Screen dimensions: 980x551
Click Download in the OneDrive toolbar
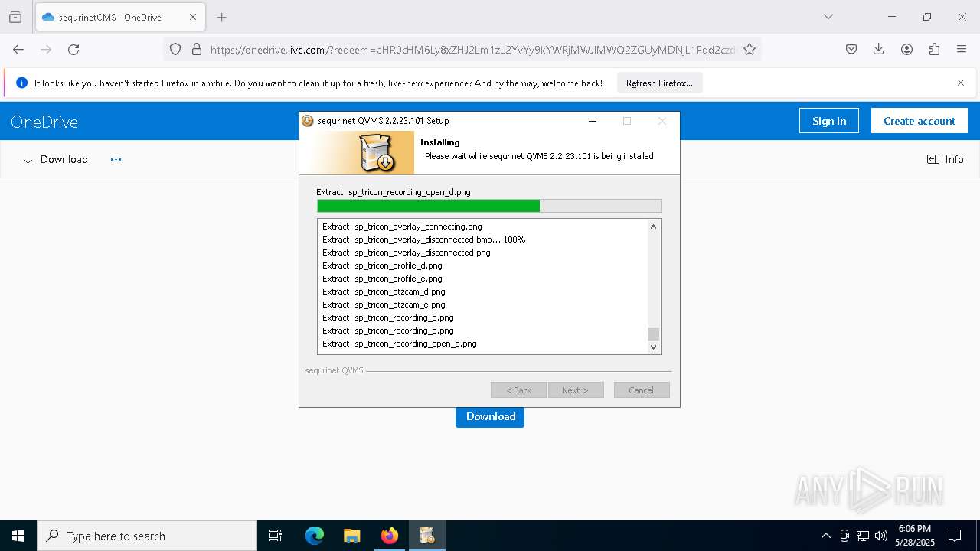pyautogui.click(x=55, y=159)
